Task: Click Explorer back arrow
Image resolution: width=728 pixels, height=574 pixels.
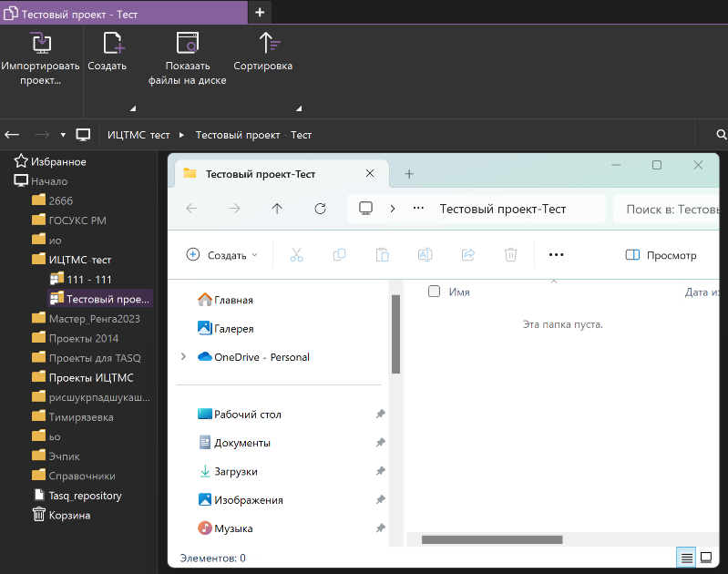Action: 191,209
